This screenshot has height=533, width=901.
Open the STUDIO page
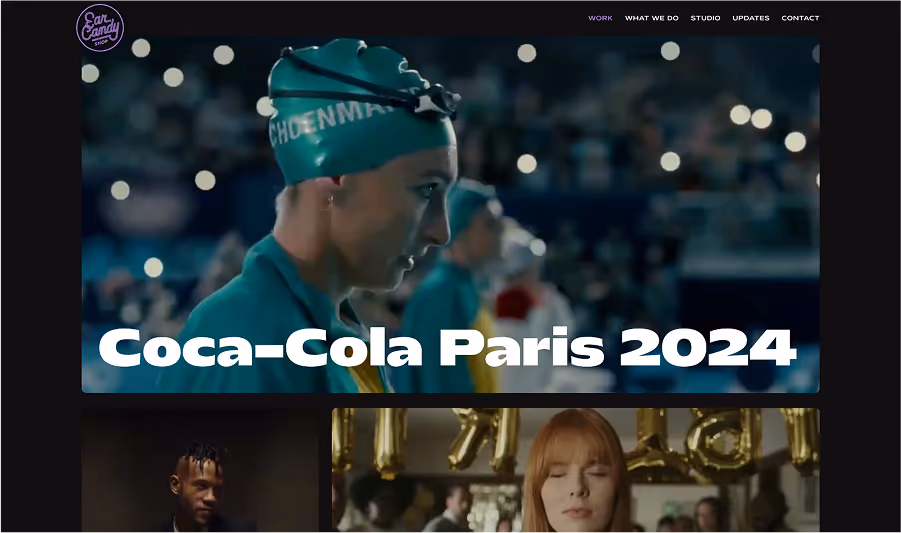click(x=705, y=18)
